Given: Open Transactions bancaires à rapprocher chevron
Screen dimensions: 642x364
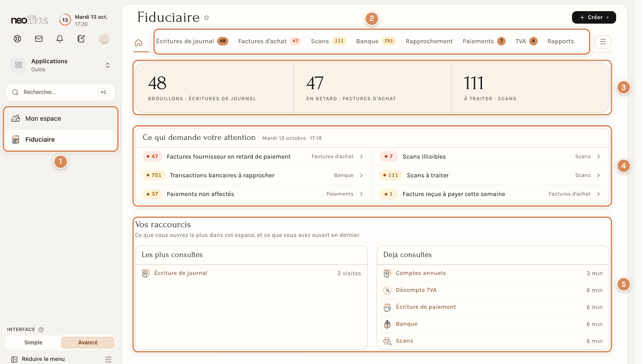Looking at the screenshot, I should pyautogui.click(x=361, y=176).
